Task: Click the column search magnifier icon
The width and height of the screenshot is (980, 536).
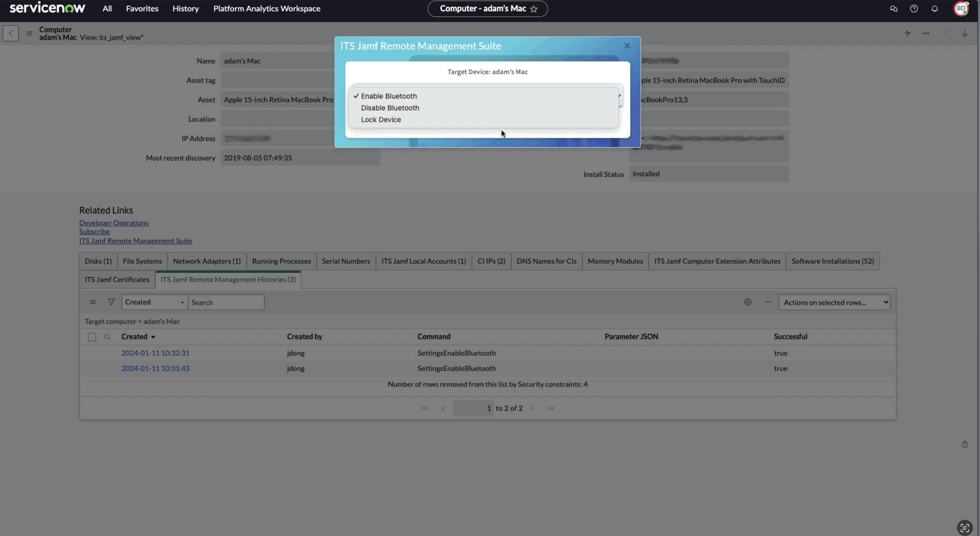Action: tap(107, 337)
